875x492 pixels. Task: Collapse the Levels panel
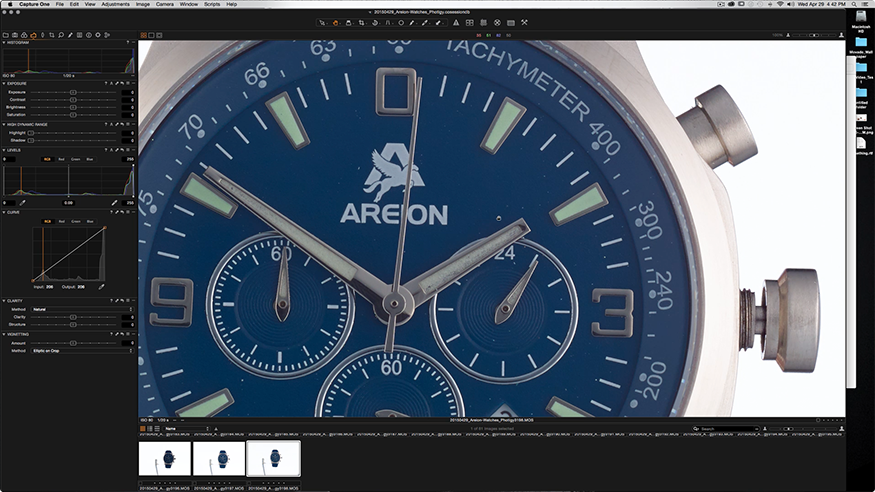(4, 150)
